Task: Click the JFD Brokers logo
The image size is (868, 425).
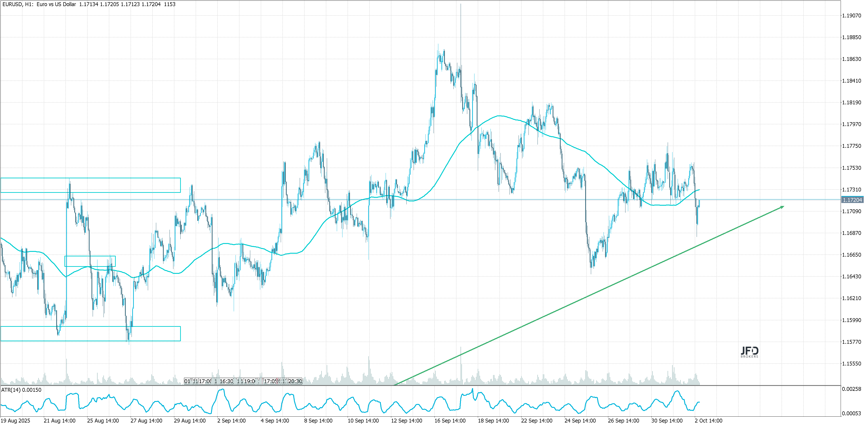Action: 749,352
